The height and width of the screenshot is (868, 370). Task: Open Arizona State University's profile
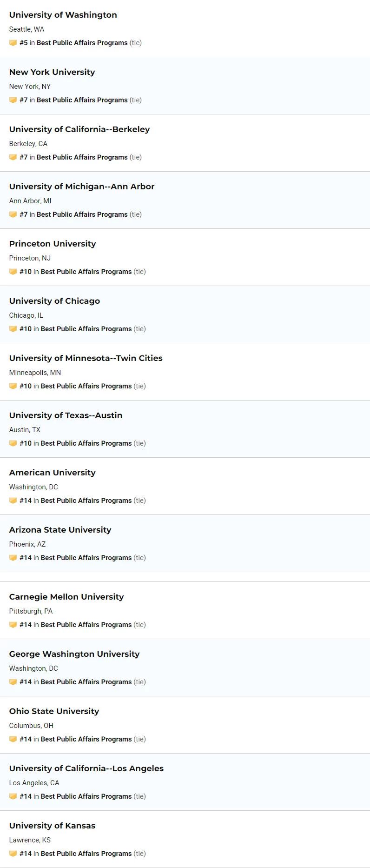pyautogui.click(x=60, y=530)
